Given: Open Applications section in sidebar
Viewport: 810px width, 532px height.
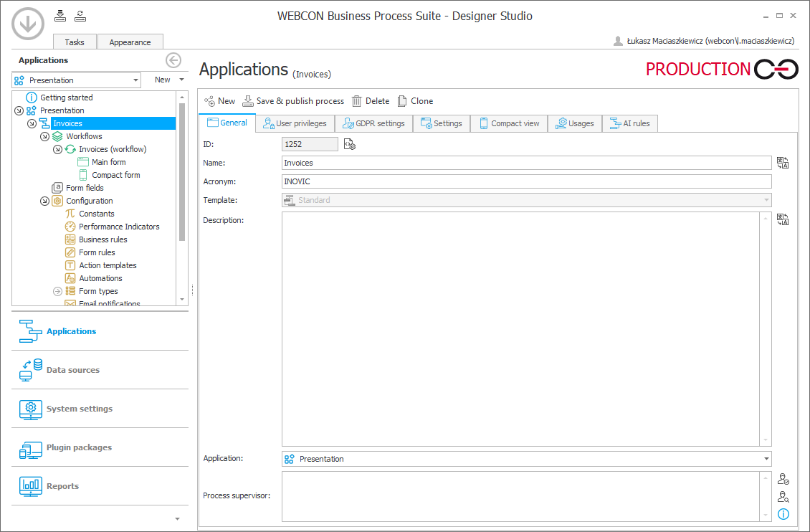Looking at the screenshot, I should [100, 331].
